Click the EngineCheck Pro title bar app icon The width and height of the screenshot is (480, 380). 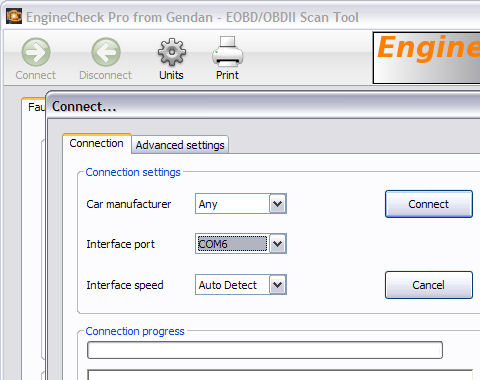14,16
